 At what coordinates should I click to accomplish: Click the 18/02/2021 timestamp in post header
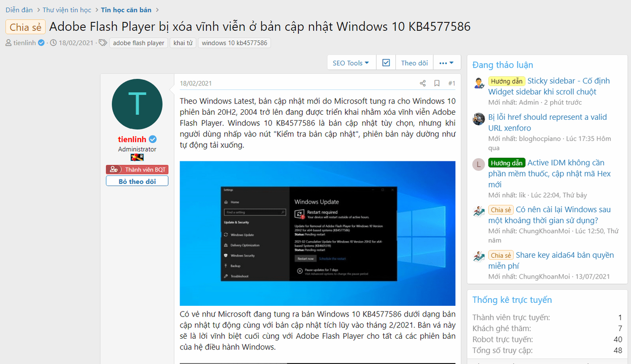coord(196,83)
